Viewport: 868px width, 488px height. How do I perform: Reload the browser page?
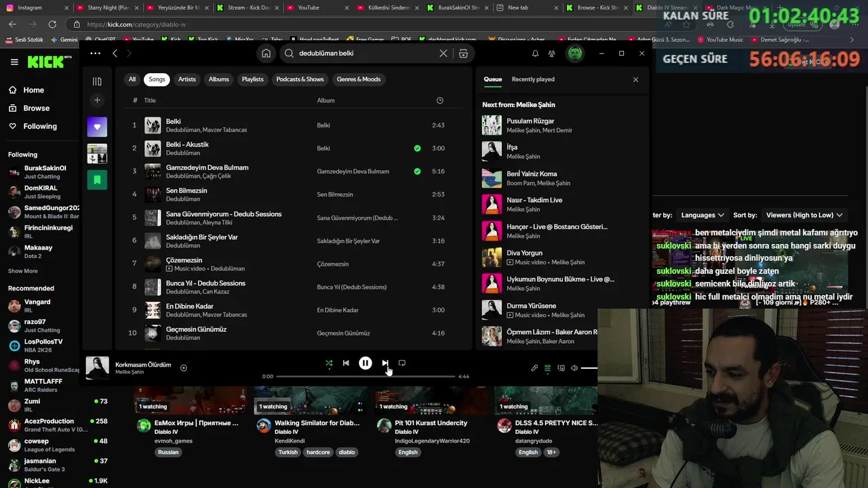pyautogui.click(x=52, y=24)
